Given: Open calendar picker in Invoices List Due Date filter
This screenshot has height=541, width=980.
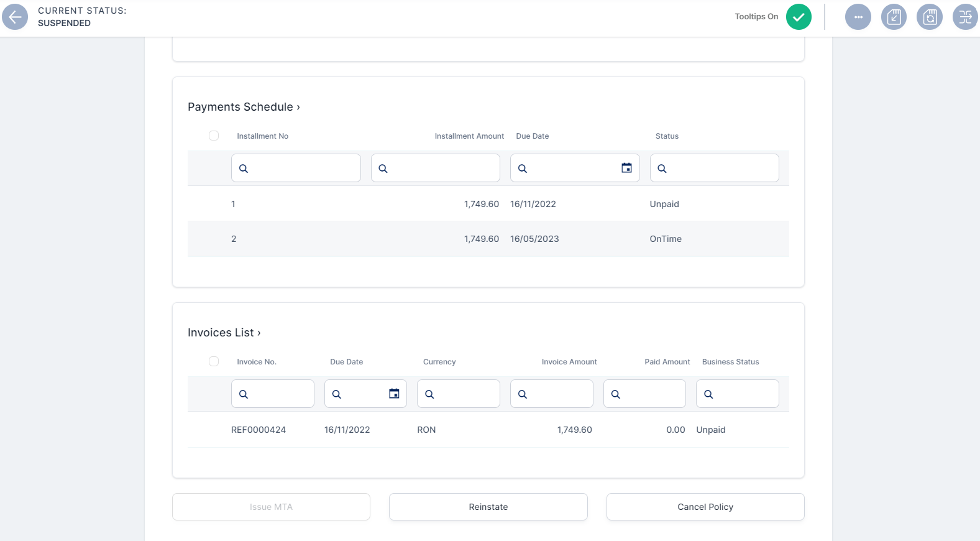Looking at the screenshot, I should [x=394, y=394].
